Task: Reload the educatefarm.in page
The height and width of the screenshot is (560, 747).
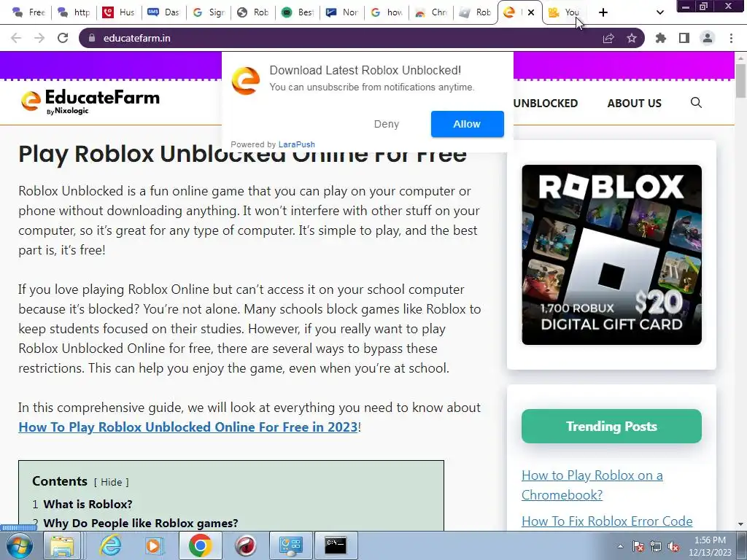Action: pos(63,38)
